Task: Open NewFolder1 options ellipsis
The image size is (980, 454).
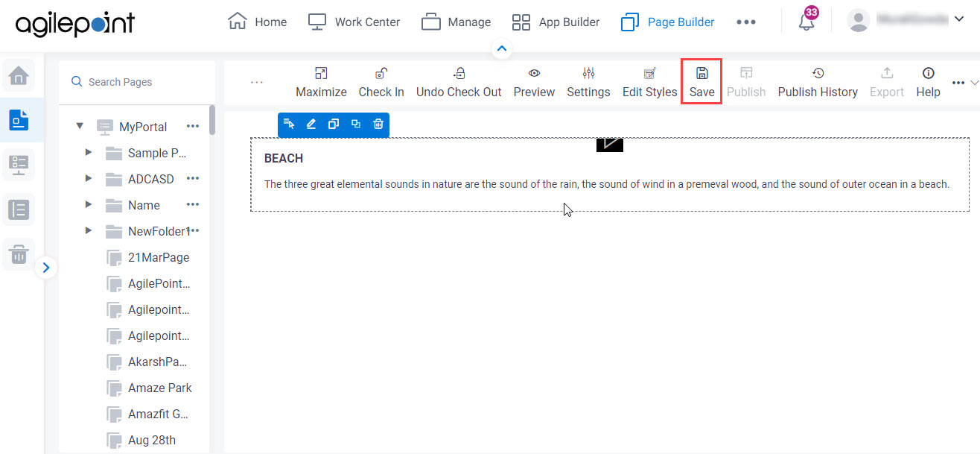Action: (x=195, y=230)
